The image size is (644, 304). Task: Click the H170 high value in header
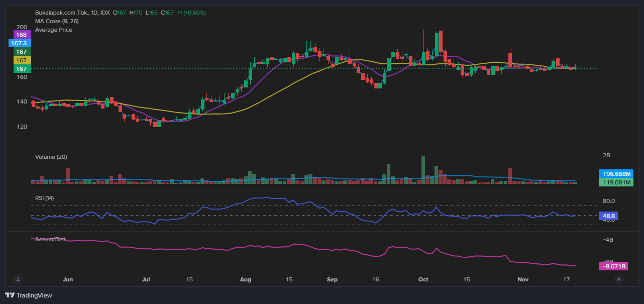click(136, 13)
